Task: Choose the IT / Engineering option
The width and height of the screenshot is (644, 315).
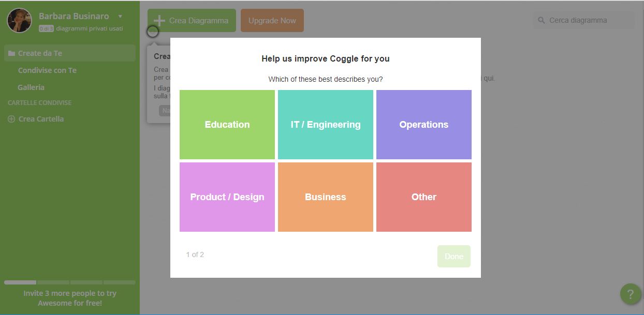Action: click(x=326, y=125)
